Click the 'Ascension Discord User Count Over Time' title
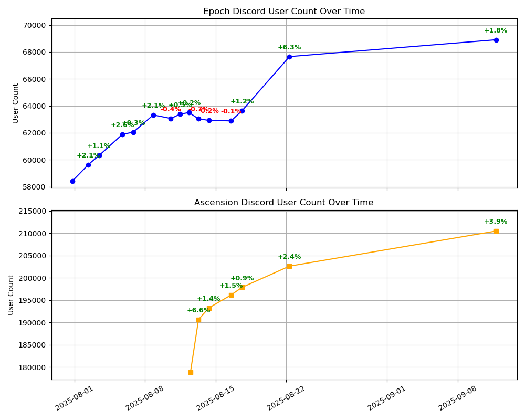Image resolution: width=525 pixels, height=420 pixels. coord(284,203)
